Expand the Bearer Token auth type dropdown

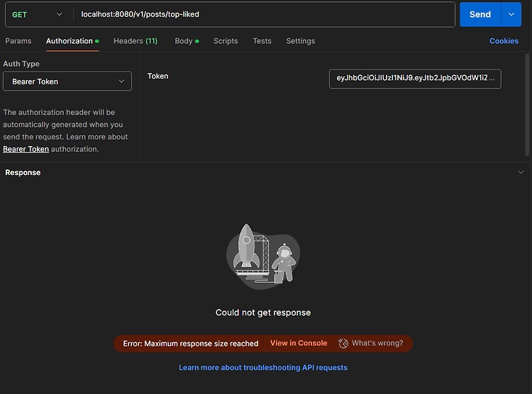click(67, 81)
